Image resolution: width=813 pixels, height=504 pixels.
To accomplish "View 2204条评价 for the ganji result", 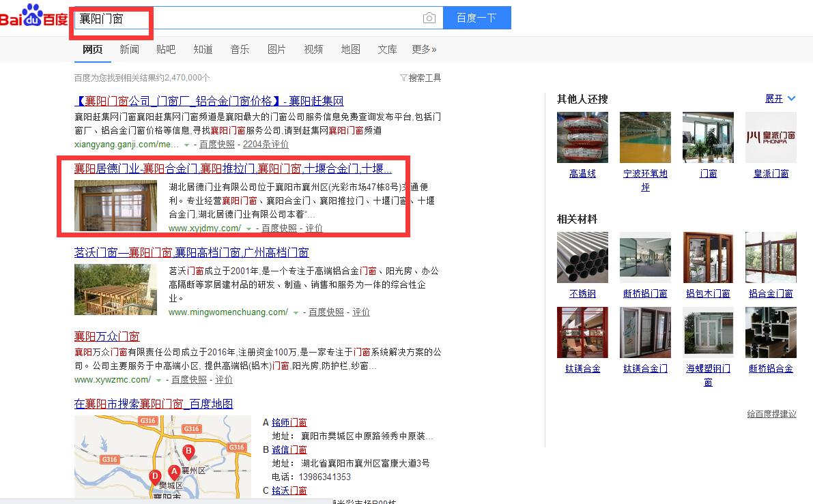I will 266,144.
